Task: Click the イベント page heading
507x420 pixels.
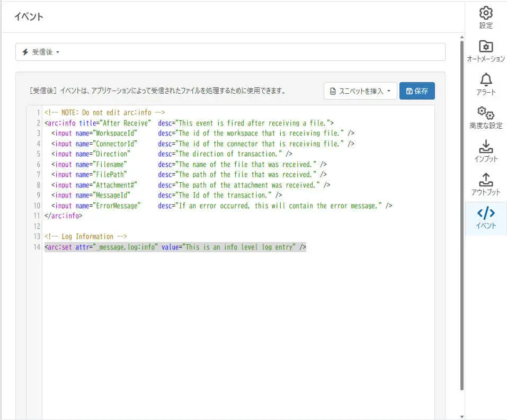Action: (x=29, y=16)
